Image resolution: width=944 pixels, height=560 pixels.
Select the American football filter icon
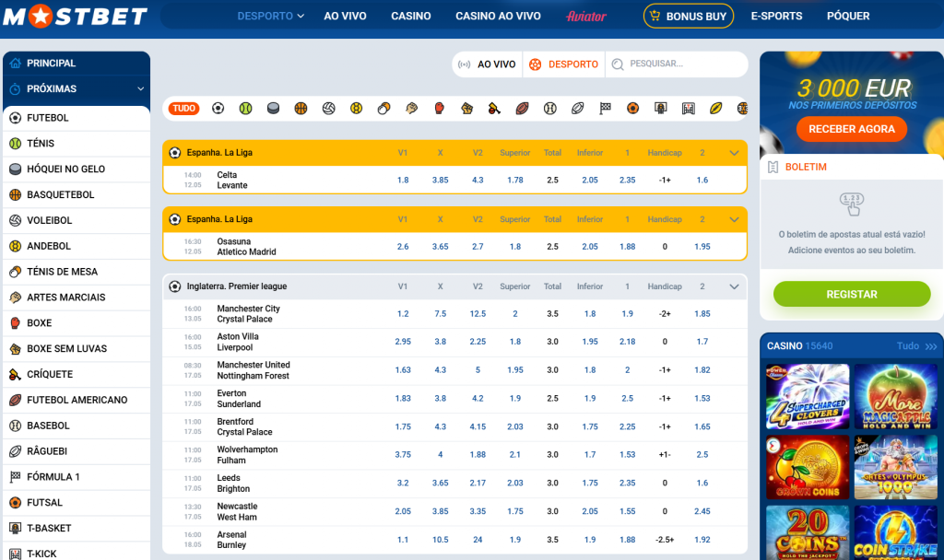(522, 109)
